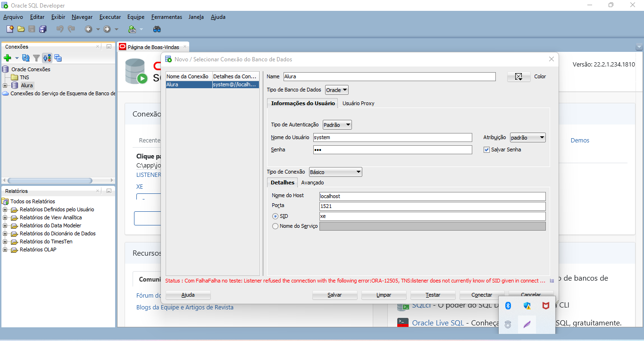This screenshot has height=341, width=644.
Task: Click the connection sort toggle icon in Conexões
Action: pyautogui.click(x=47, y=58)
